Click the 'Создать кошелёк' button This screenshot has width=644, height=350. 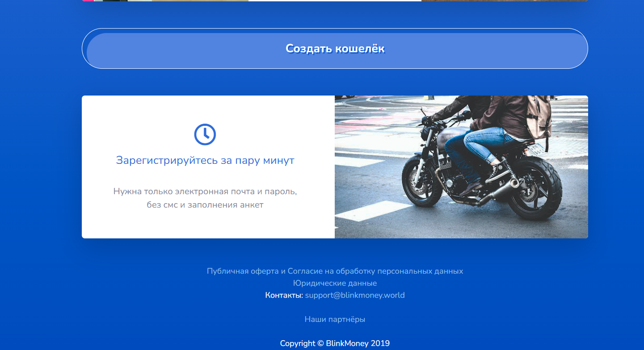(335, 49)
